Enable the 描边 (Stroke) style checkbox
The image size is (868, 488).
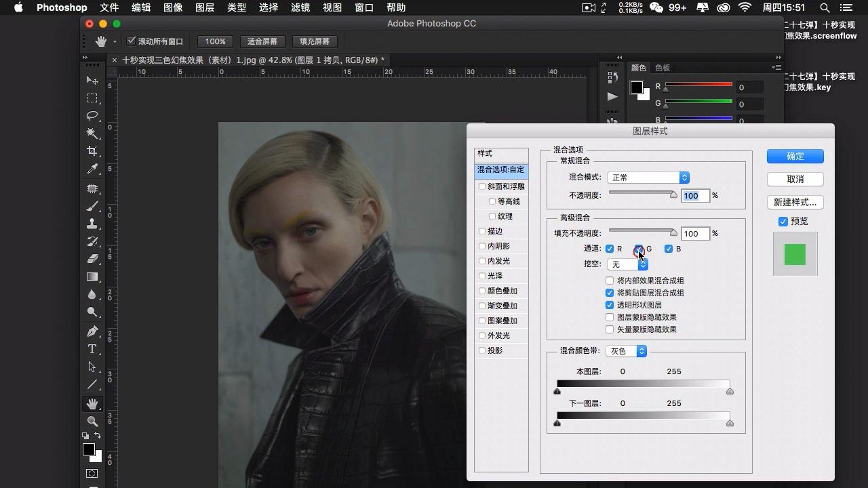[x=482, y=231]
